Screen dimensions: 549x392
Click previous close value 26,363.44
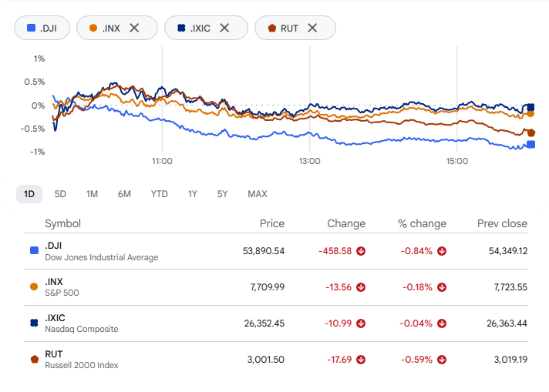pyautogui.click(x=507, y=323)
